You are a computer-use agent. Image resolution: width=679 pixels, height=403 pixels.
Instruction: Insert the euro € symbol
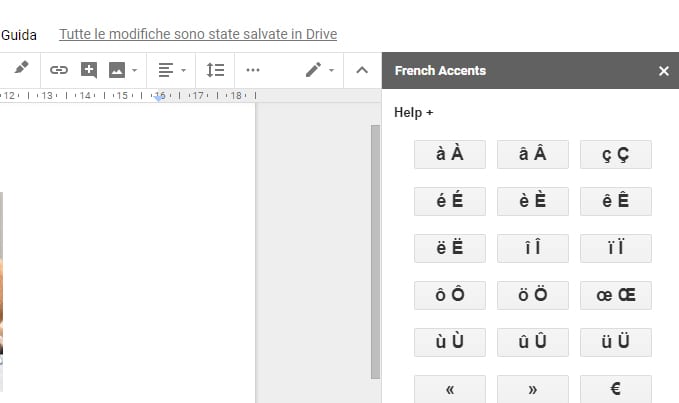(x=615, y=389)
